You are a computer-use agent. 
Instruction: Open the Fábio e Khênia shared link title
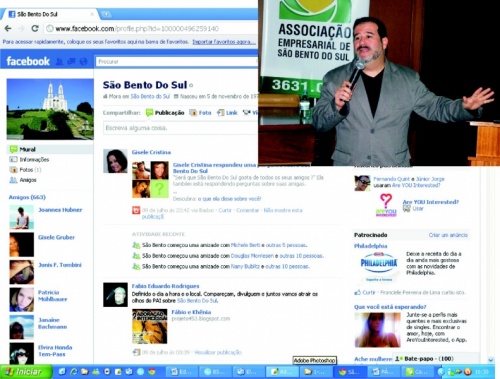(x=191, y=312)
